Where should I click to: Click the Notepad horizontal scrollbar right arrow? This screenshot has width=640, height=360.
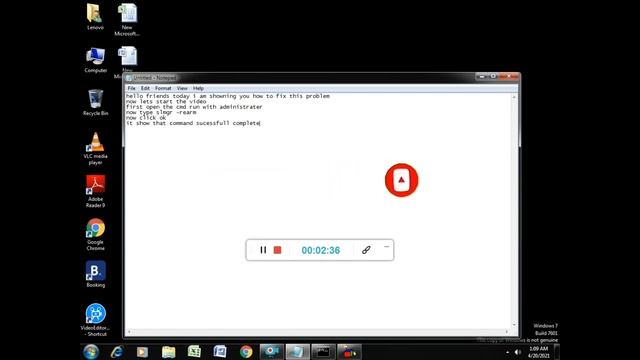point(507,332)
